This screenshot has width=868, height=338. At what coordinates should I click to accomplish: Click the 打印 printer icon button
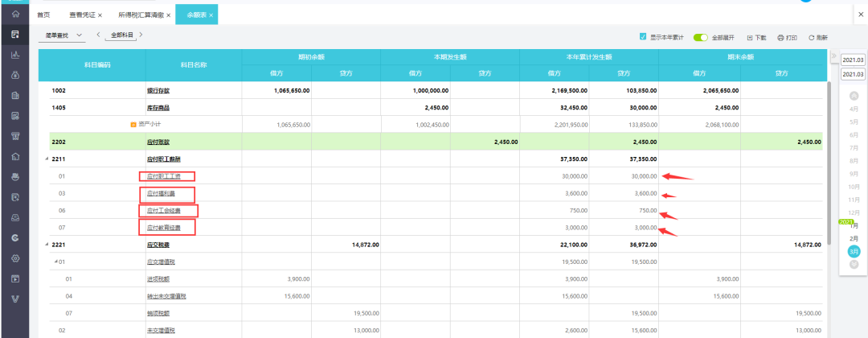(x=787, y=38)
